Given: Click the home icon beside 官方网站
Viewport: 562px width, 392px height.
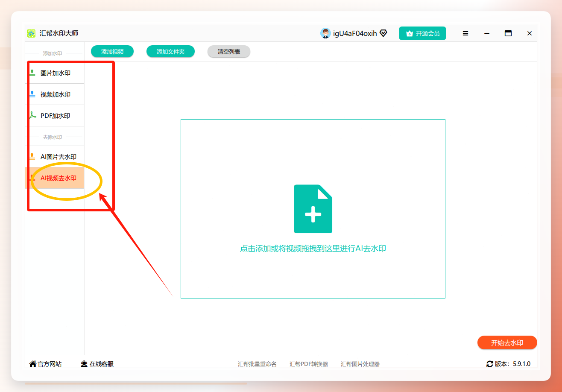Looking at the screenshot, I should click(32, 364).
